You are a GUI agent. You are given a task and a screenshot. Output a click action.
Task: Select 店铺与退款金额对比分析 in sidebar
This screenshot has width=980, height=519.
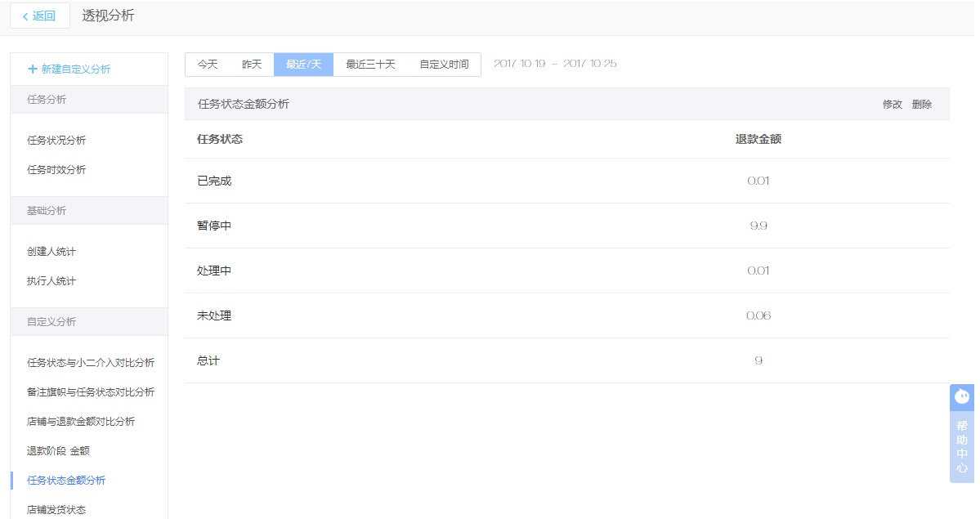(81, 422)
